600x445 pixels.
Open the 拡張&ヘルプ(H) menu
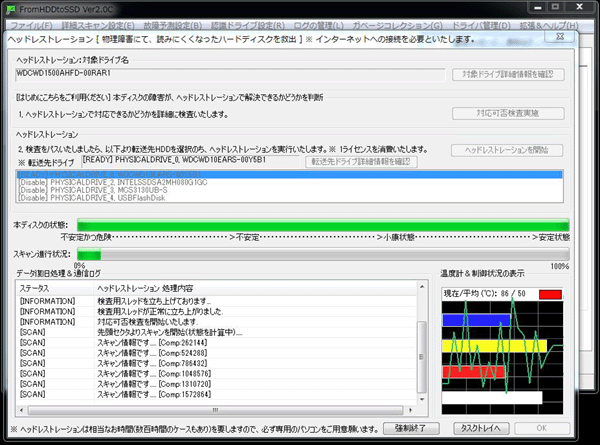[549, 26]
